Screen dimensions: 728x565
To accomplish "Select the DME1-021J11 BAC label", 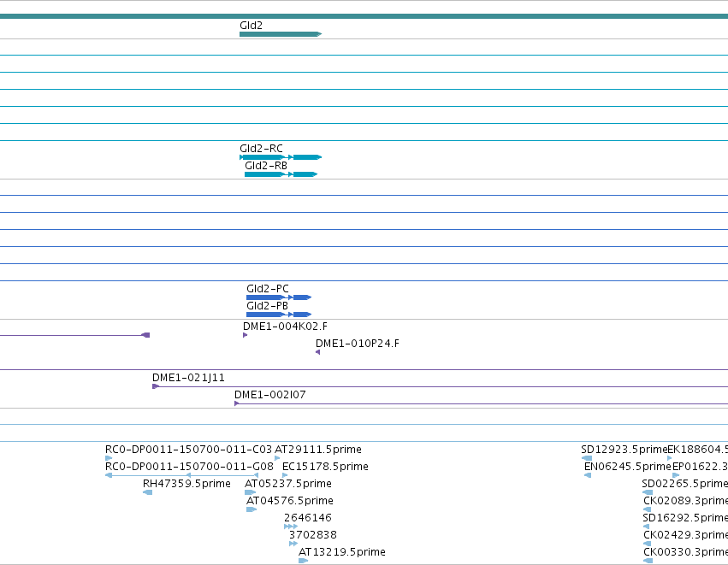I will 188,378.
